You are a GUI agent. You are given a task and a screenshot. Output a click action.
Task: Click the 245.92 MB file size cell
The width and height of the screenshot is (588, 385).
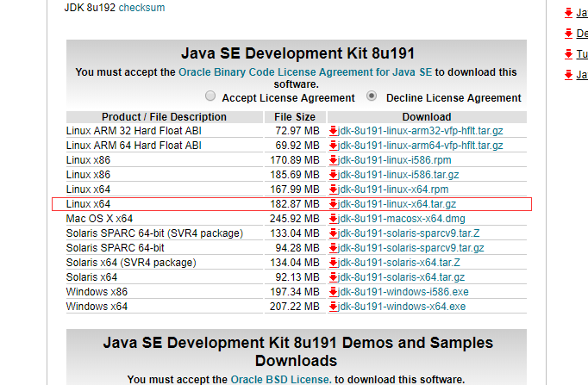tap(294, 219)
